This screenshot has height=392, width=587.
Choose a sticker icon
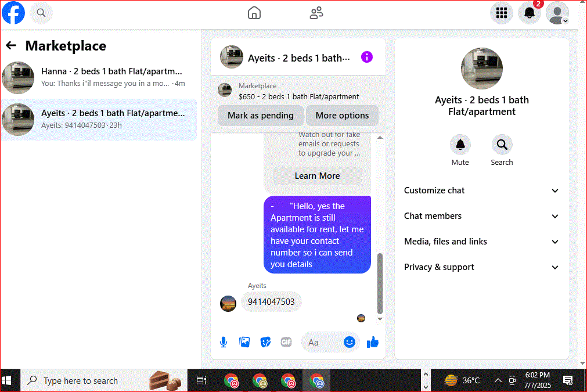click(265, 342)
